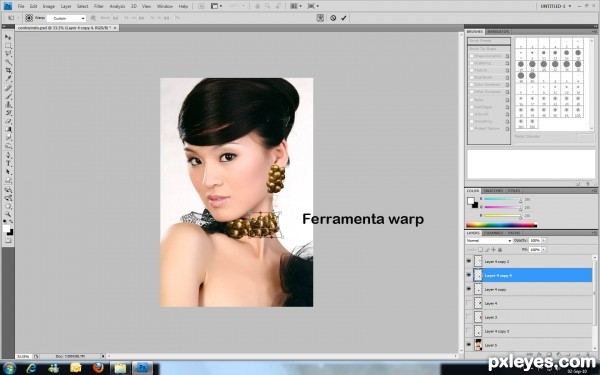Hide the Layer 4 copy layer
The height and width of the screenshot is (375, 600).
click(469, 289)
